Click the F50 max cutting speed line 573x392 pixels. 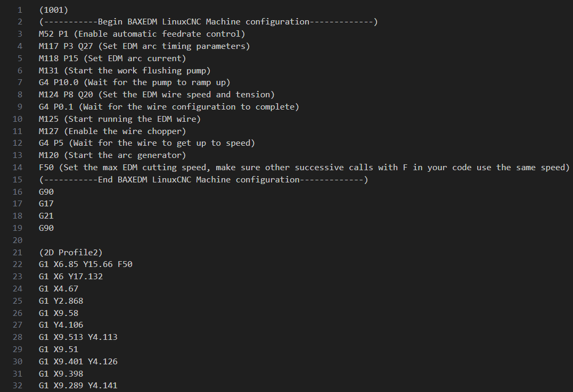(x=304, y=168)
